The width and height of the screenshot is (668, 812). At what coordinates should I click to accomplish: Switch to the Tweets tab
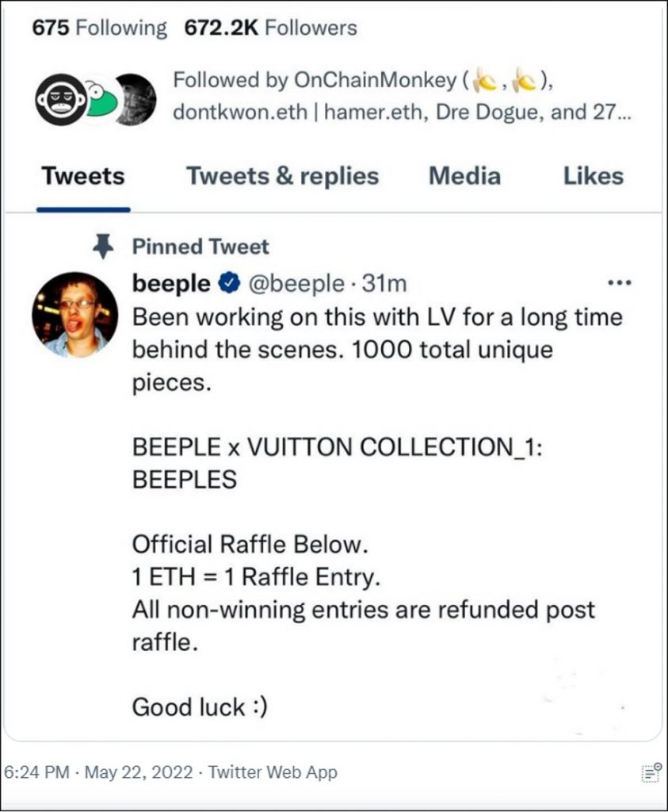pos(82,176)
